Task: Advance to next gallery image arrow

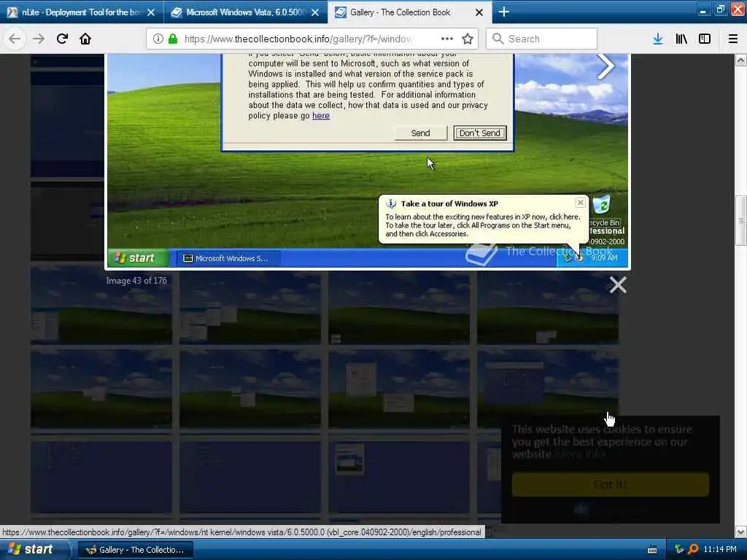Action: point(605,66)
